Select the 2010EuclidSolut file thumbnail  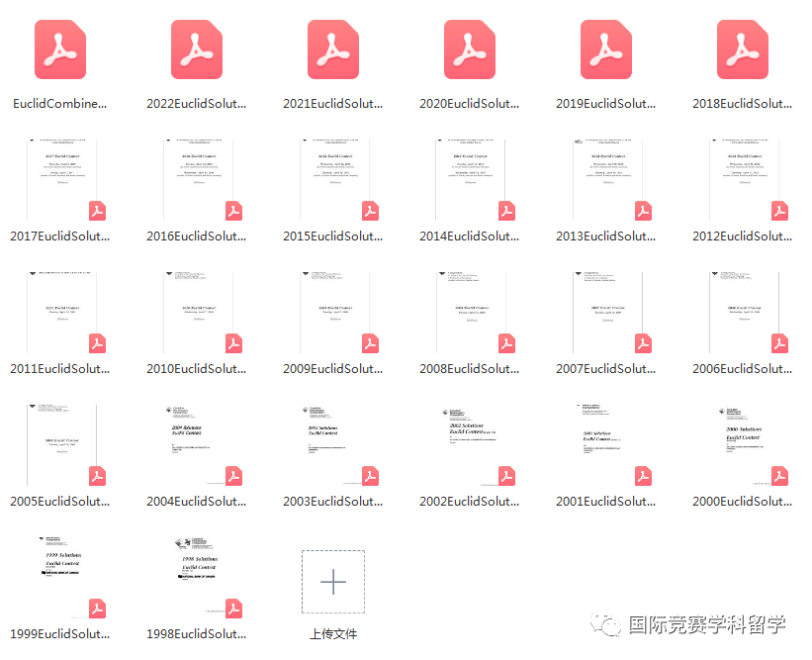point(199,313)
